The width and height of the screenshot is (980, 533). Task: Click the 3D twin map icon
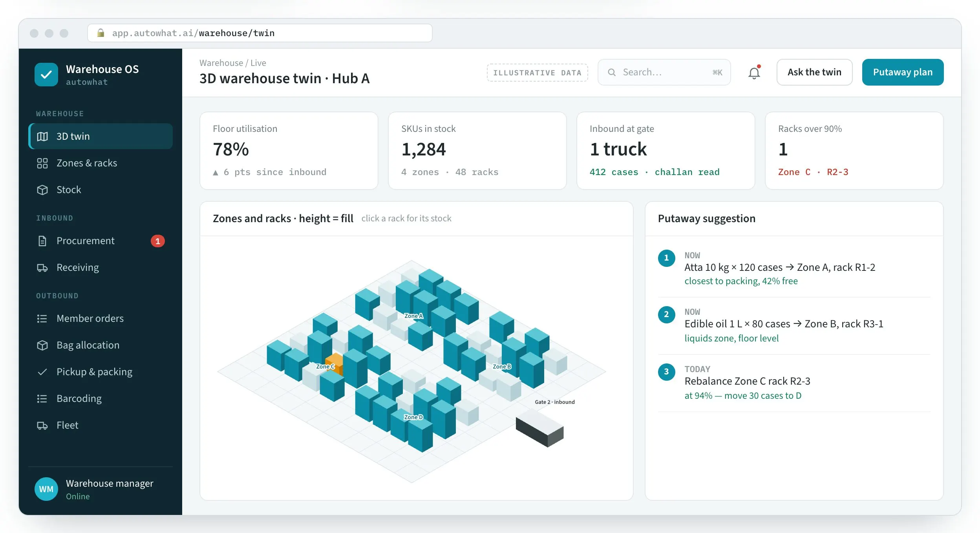tap(42, 136)
